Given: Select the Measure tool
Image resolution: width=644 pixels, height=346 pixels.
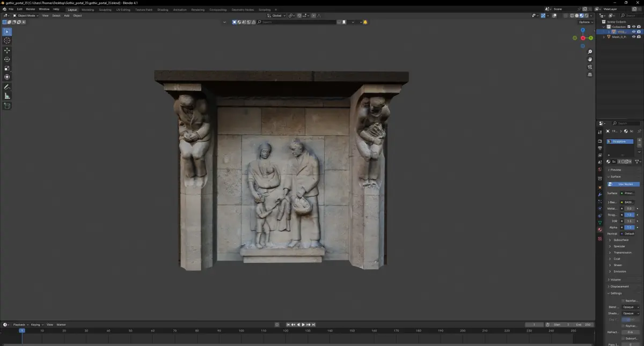Looking at the screenshot, I should (7, 96).
